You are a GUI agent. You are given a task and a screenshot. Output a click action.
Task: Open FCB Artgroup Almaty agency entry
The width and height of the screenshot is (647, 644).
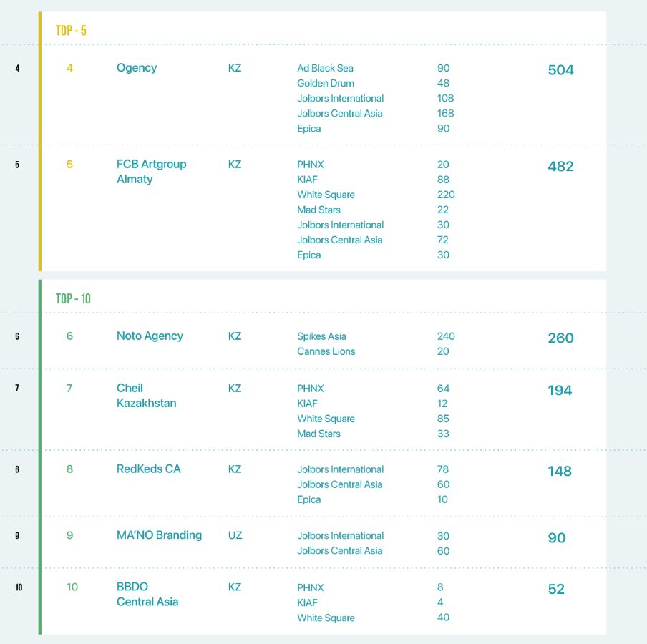[x=151, y=172]
